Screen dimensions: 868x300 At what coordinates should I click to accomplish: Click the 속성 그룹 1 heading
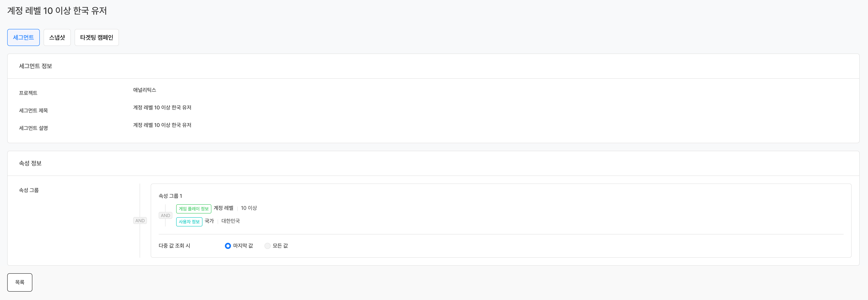point(170,196)
